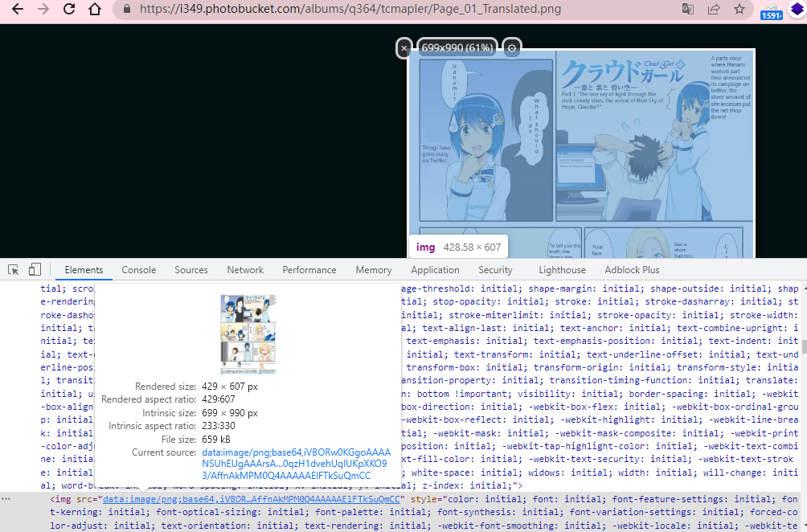Reload the page via refresh icon
Viewport: 807px width, 532px height.
click(69, 10)
